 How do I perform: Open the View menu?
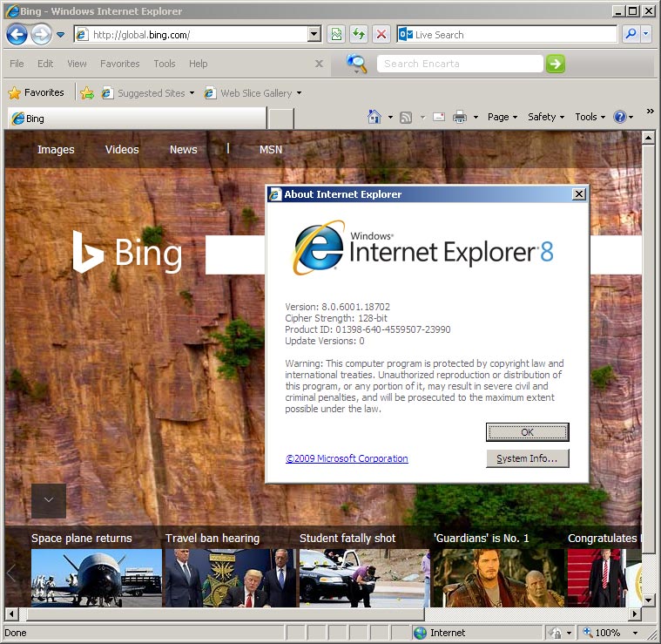coord(77,64)
